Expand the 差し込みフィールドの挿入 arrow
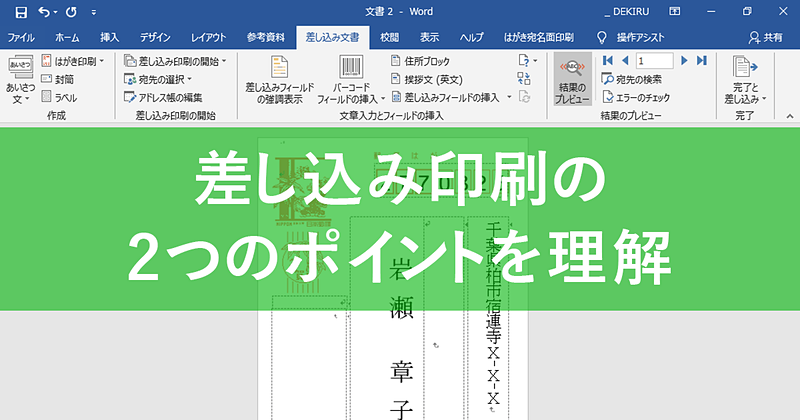 click(x=509, y=97)
